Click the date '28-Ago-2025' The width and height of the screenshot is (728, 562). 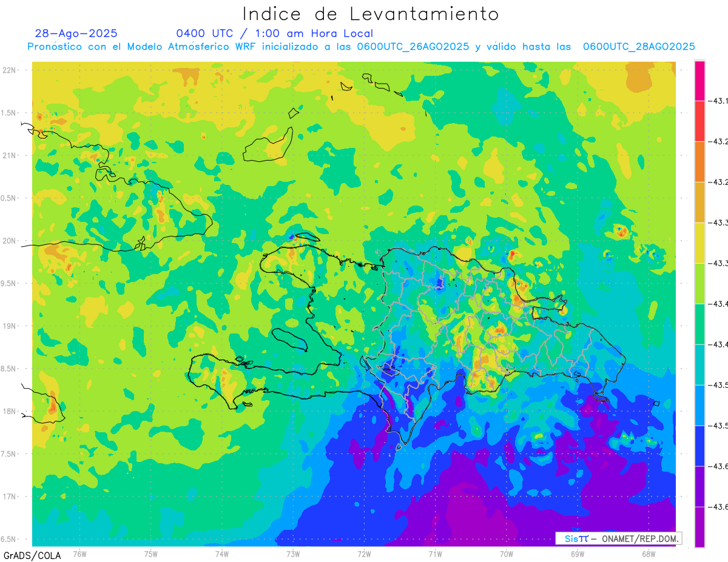point(76,33)
